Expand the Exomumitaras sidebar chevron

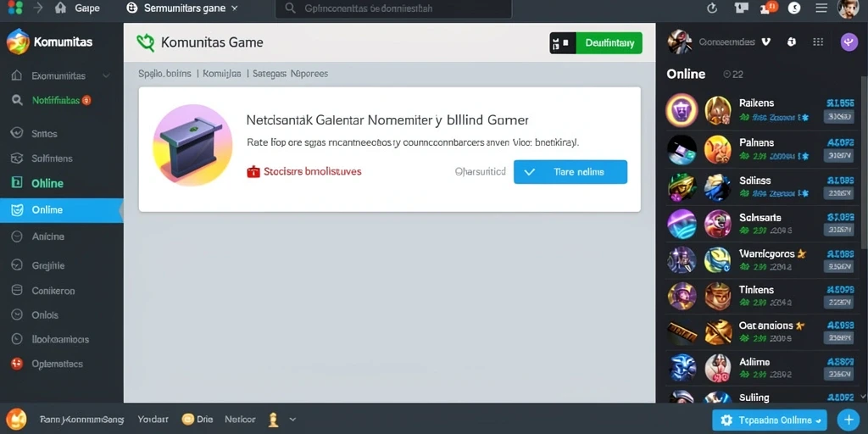point(106,75)
